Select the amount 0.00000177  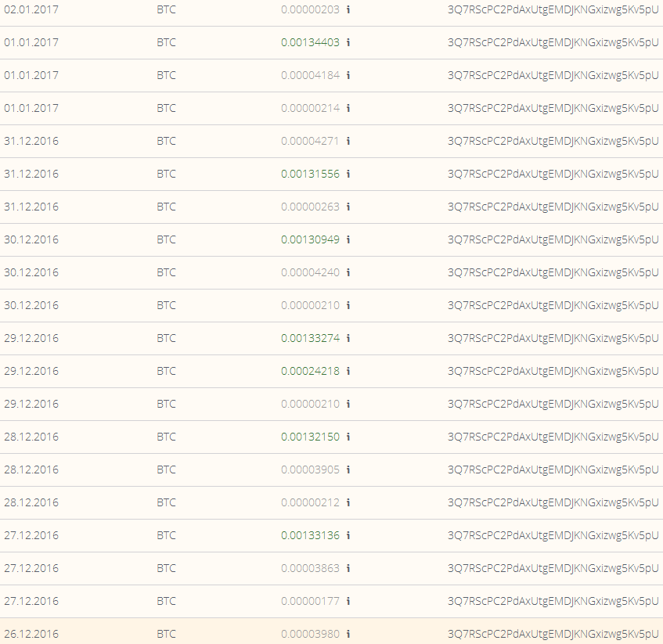[310, 601]
